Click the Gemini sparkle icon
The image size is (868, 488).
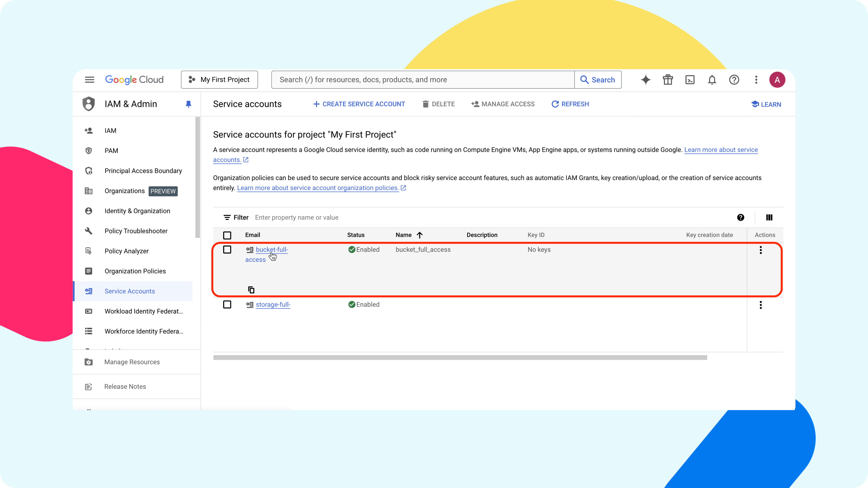click(x=646, y=80)
